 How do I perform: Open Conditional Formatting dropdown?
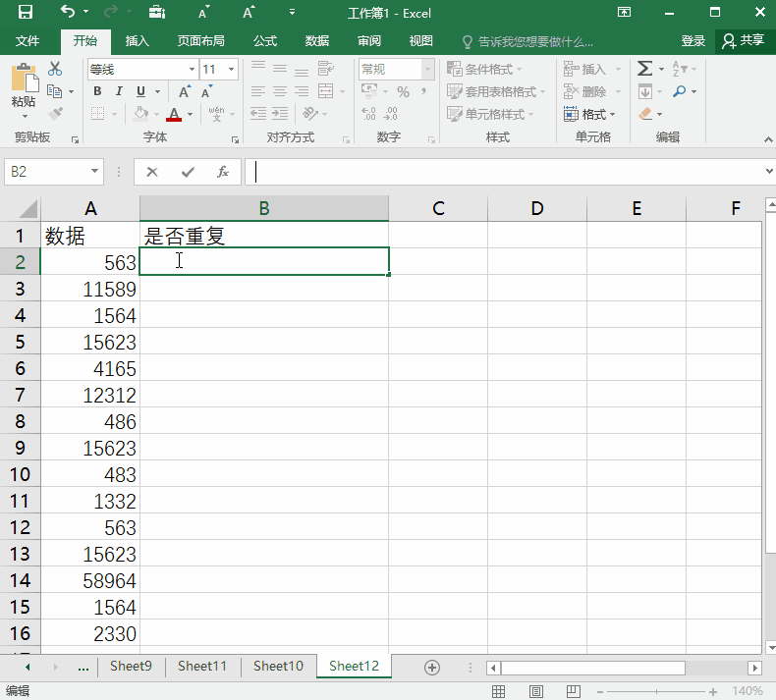pyautogui.click(x=483, y=69)
